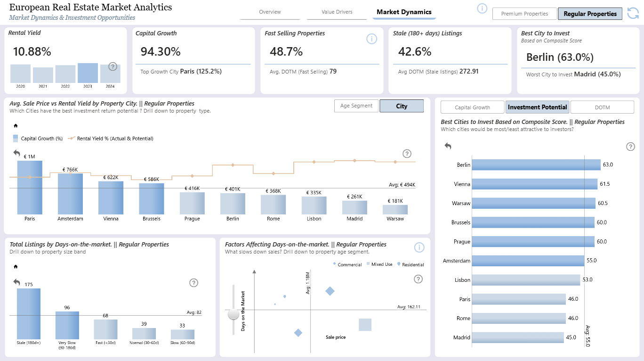The height and width of the screenshot is (361, 644).
Task: Select the Regular Properties toggle
Action: click(590, 14)
